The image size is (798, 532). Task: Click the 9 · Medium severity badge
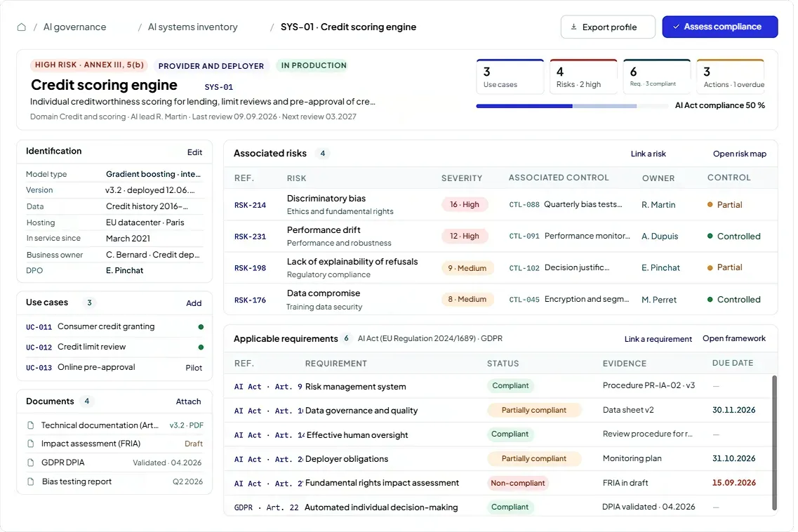tap(467, 268)
